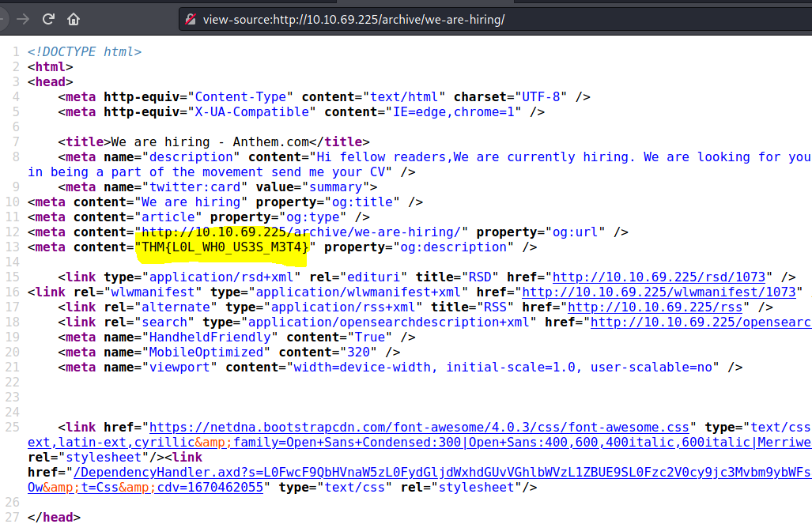Open the rsd/1073 link
The width and height of the screenshot is (812, 524).
(x=659, y=277)
